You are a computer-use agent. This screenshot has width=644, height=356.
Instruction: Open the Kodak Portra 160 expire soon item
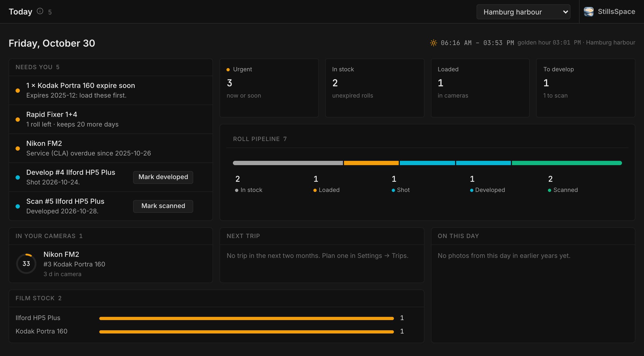[111, 90]
